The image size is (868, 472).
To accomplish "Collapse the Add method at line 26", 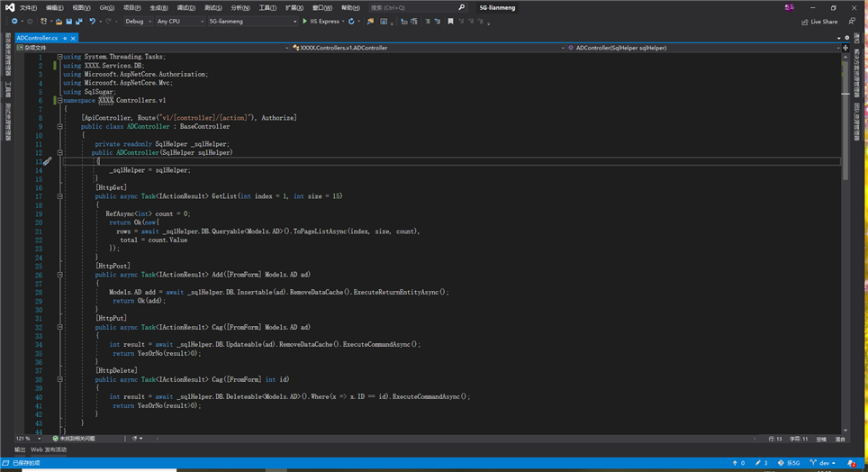I will point(59,275).
